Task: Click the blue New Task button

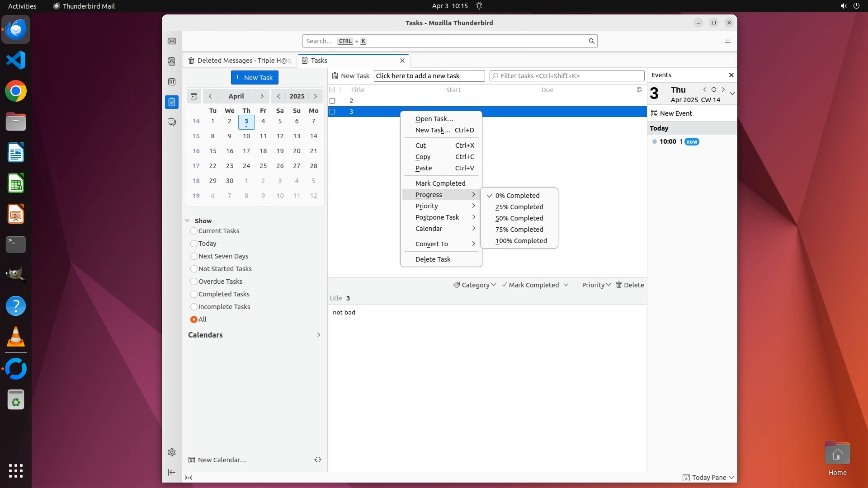Action: click(x=255, y=77)
